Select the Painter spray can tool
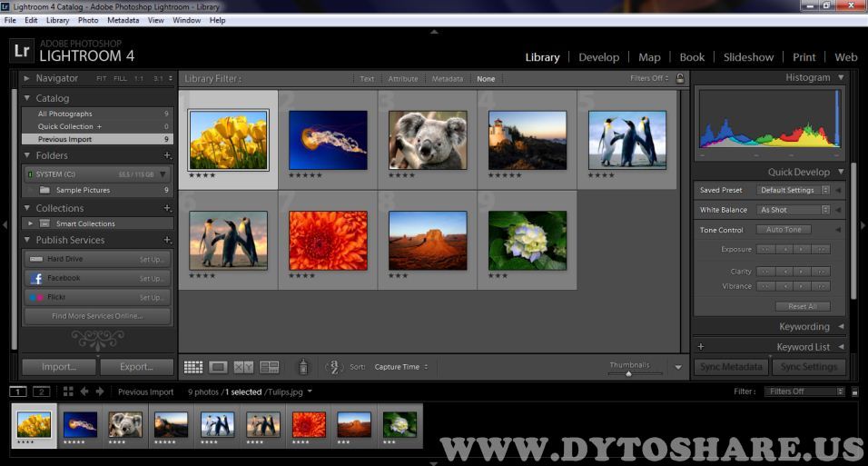The width and height of the screenshot is (868, 466). (x=303, y=366)
